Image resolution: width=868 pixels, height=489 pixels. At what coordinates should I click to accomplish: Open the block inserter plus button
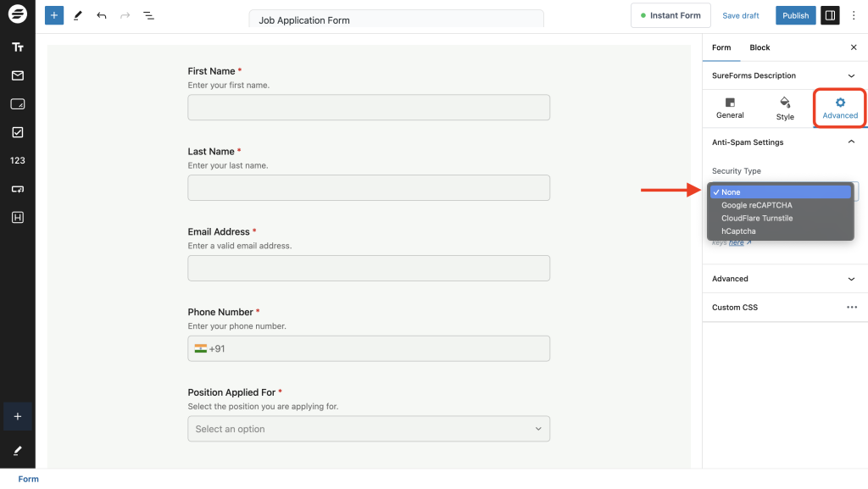[x=54, y=15]
